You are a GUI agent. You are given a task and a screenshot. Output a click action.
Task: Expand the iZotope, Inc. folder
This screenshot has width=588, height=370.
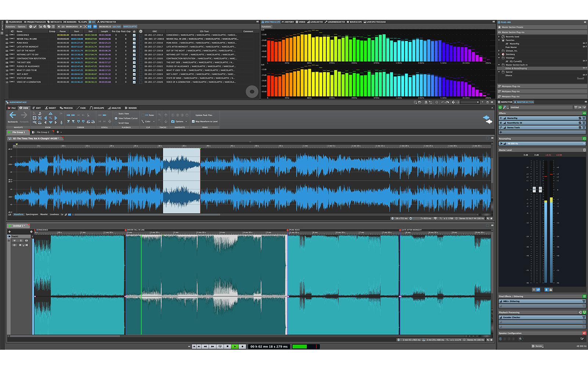[x=499, y=51]
